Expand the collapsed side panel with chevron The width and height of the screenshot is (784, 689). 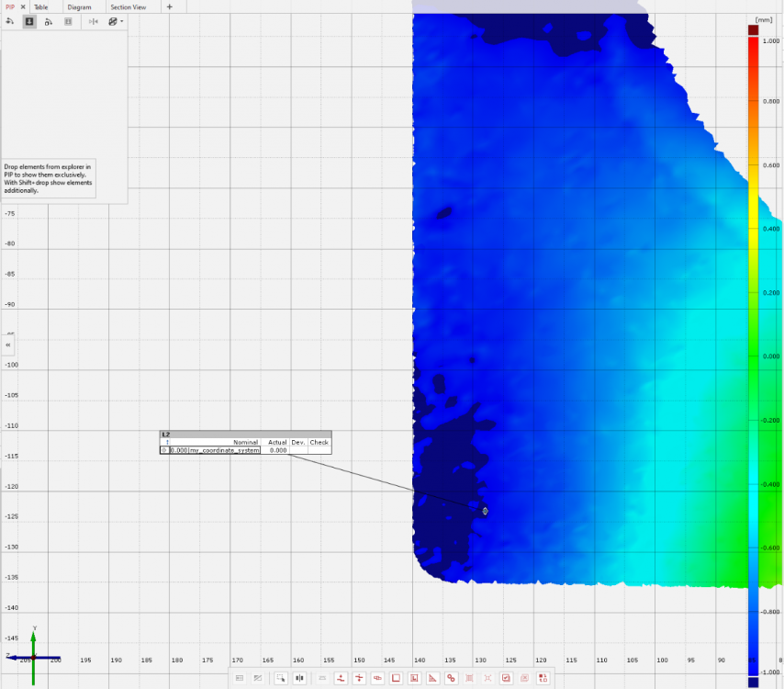tap(7, 344)
